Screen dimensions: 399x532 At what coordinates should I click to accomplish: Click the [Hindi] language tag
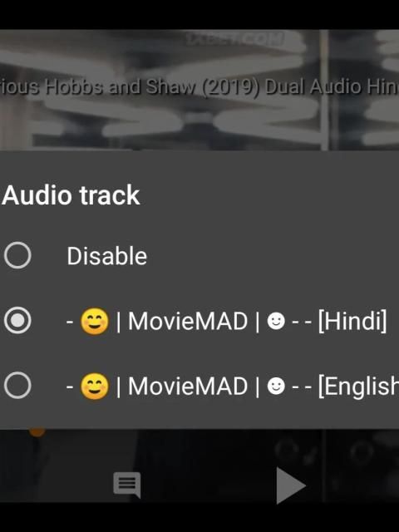[352, 321]
